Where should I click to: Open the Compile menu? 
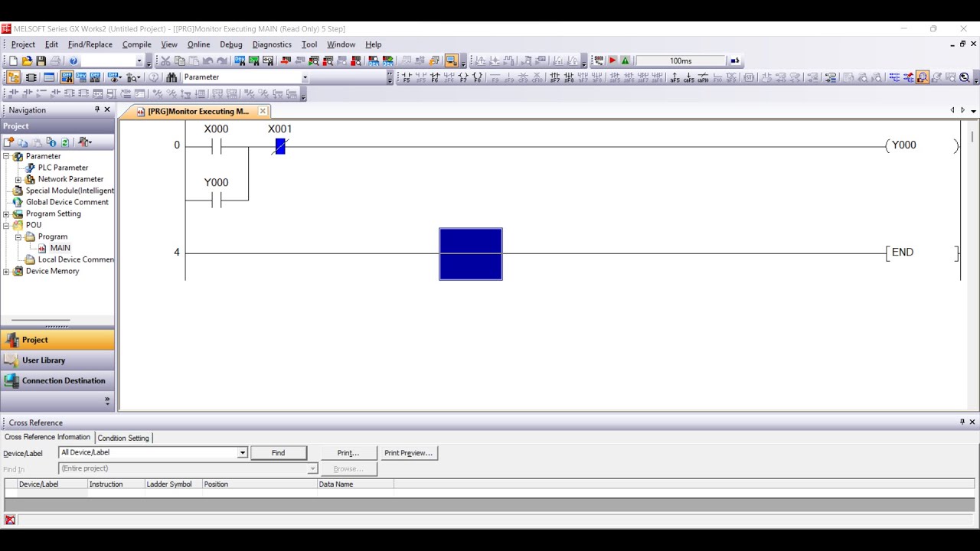(x=137, y=44)
